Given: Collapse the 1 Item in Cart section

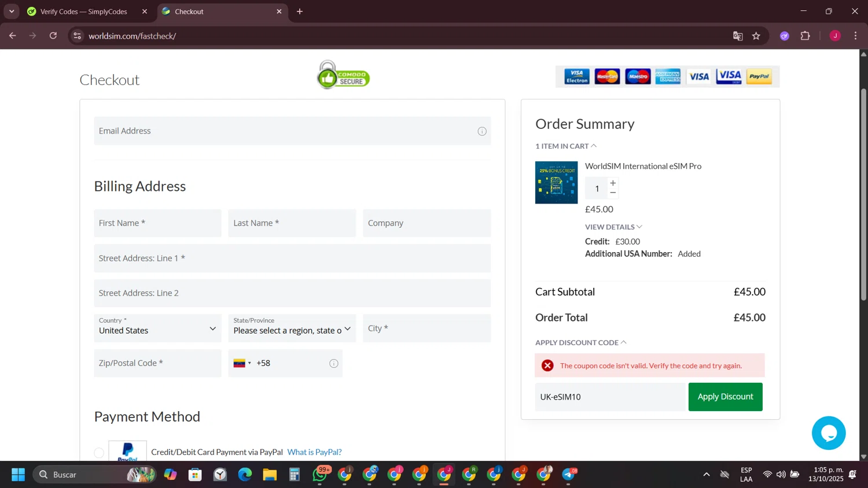Looking at the screenshot, I should pos(566,146).
